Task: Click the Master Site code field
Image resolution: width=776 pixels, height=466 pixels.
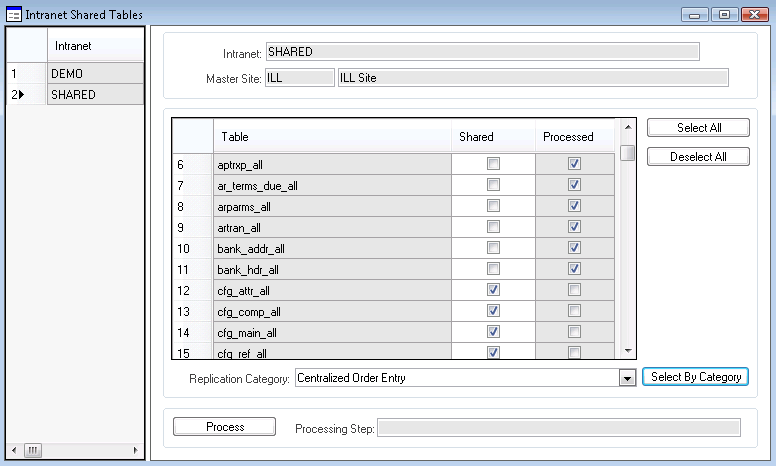Action: (299, 78)
